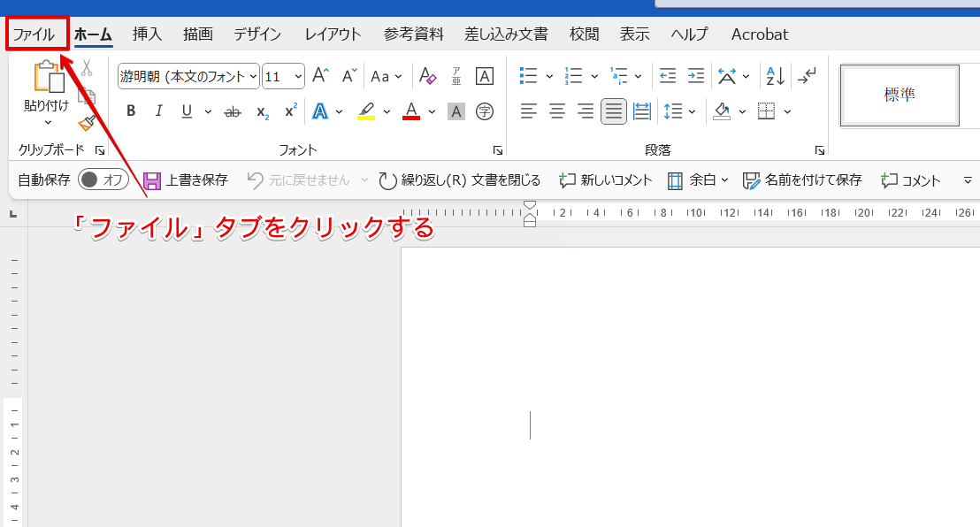Apply strikethrough to text

coord(232,111)
